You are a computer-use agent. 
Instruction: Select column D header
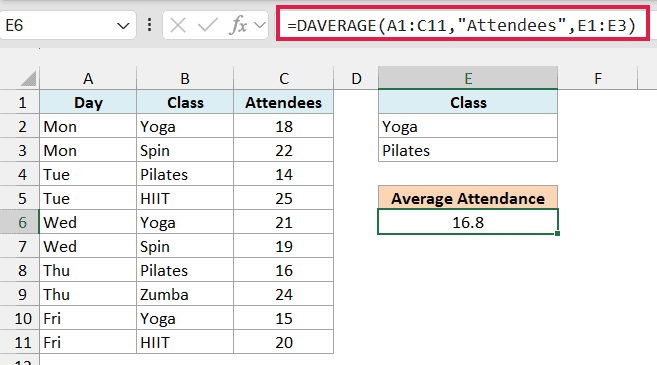point(356,78)
